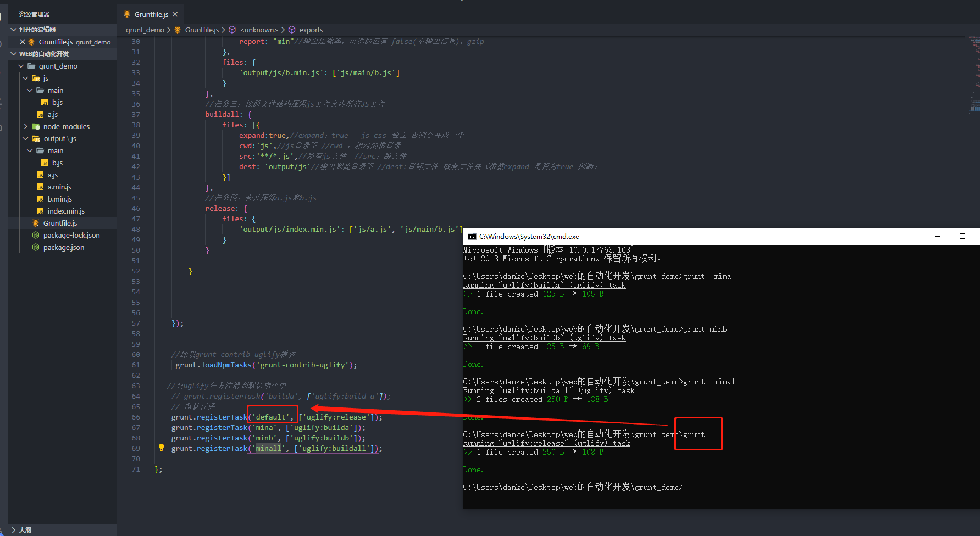Click the 资源管理器 explorer title
Image resolution: width=980 pixels, height=536 pixels.
click(x=34, y=14)
